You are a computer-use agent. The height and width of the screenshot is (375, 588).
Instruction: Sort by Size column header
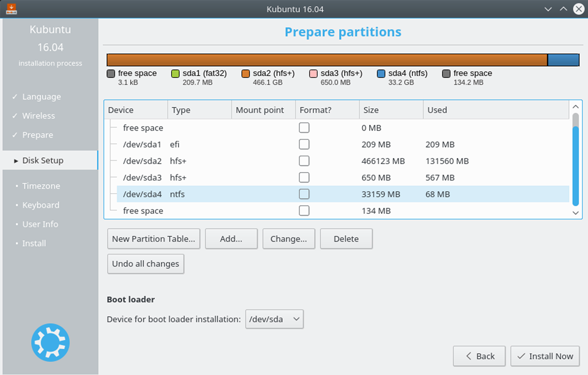click(x=391, y=110)
